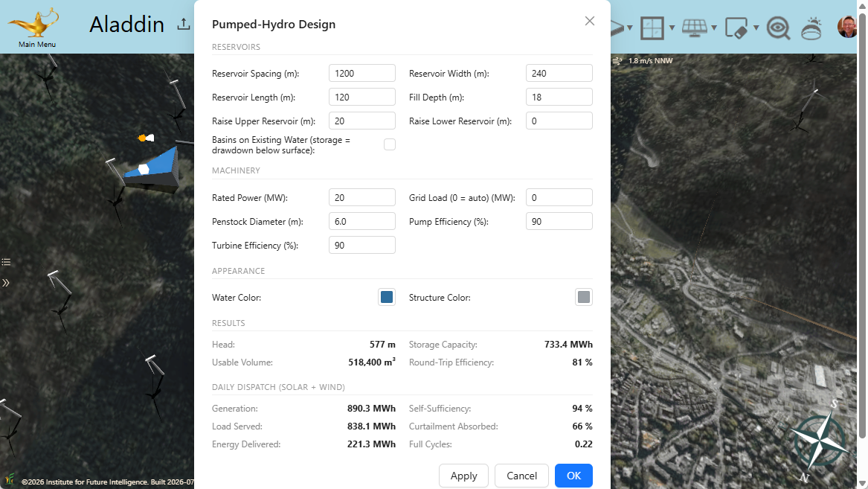
Task: Click the Raise Lower Reservoir field
Action: [559, 121]
